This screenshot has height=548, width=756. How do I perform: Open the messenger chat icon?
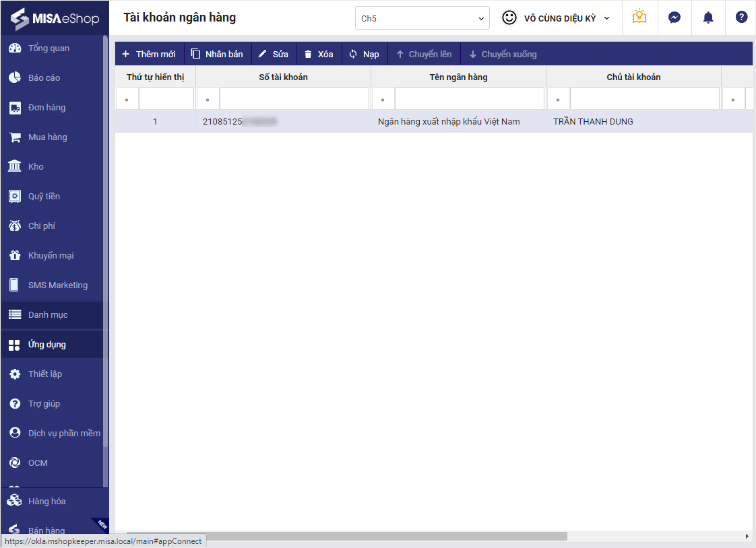pyautogui.click(x=674, y=18)
